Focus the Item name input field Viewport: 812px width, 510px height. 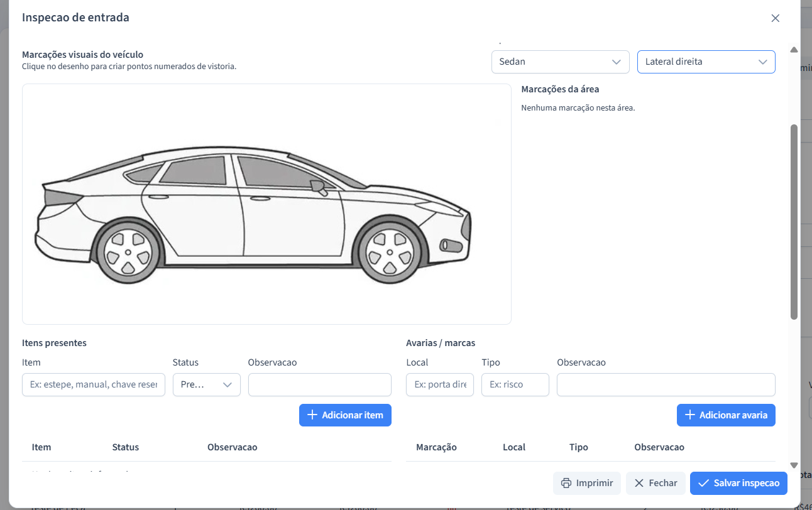pyautogui.click(x=94, y=384)
